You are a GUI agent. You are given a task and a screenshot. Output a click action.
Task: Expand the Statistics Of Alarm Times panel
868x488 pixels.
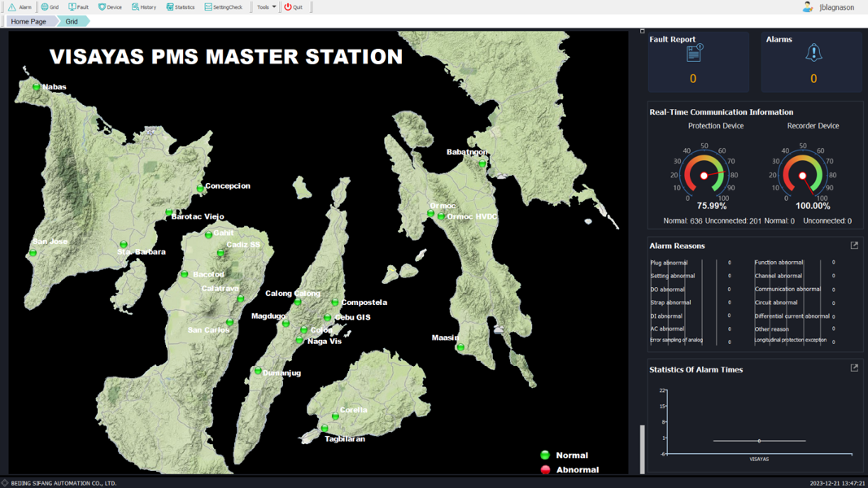point(853,368)
